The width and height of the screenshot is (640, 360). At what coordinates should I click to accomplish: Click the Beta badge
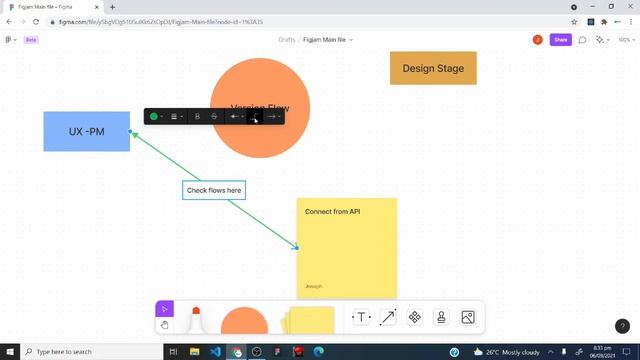[x=31, y=40]
